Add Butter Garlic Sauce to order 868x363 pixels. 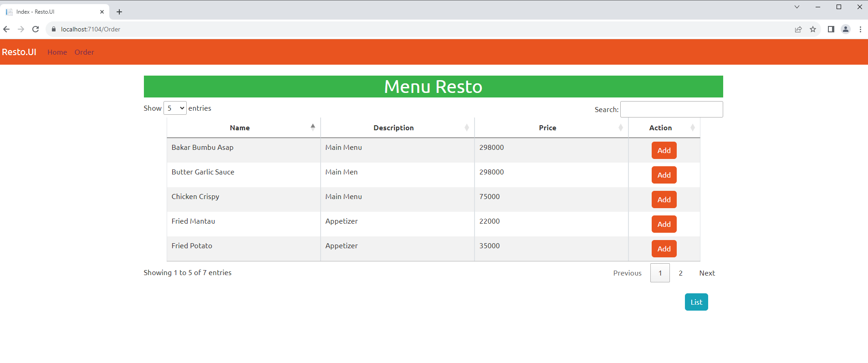point(664,175)
